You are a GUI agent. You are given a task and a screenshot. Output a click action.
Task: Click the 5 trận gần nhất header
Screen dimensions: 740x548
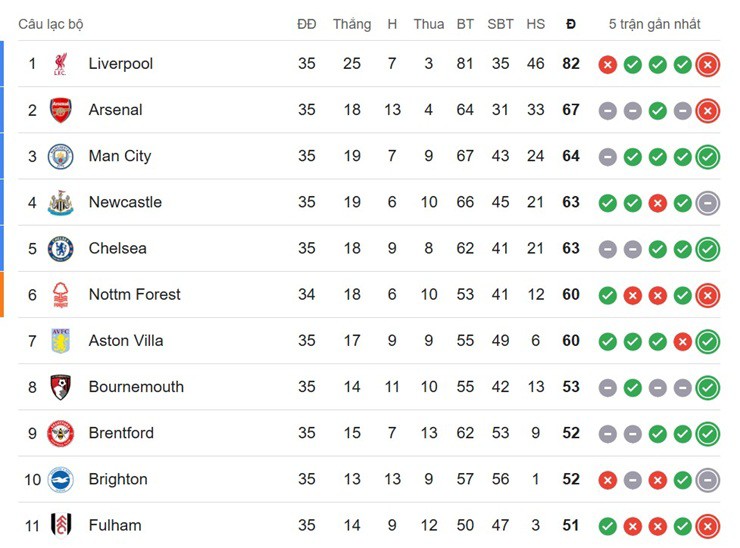[655, 24]
